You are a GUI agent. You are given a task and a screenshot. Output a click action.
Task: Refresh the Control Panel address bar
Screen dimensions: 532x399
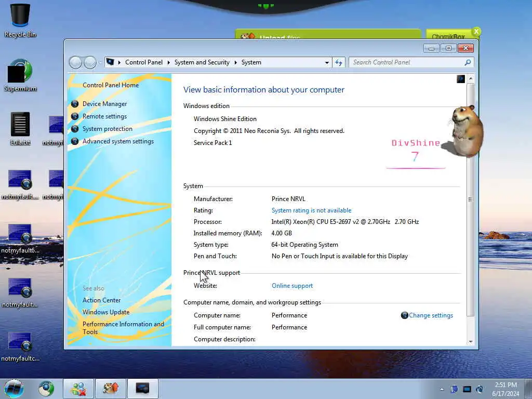[x=339, y=62]
